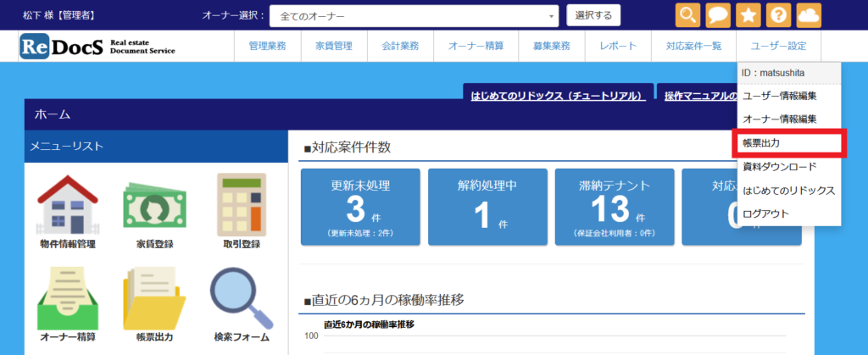Click the orange star favorites icon
The width and height of the screenshot is (868, 355).
coord(749,15)
